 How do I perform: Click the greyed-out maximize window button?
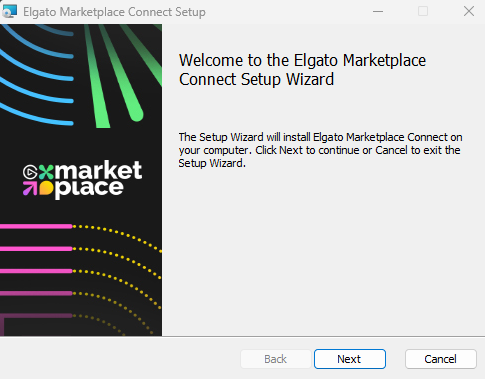423,11
